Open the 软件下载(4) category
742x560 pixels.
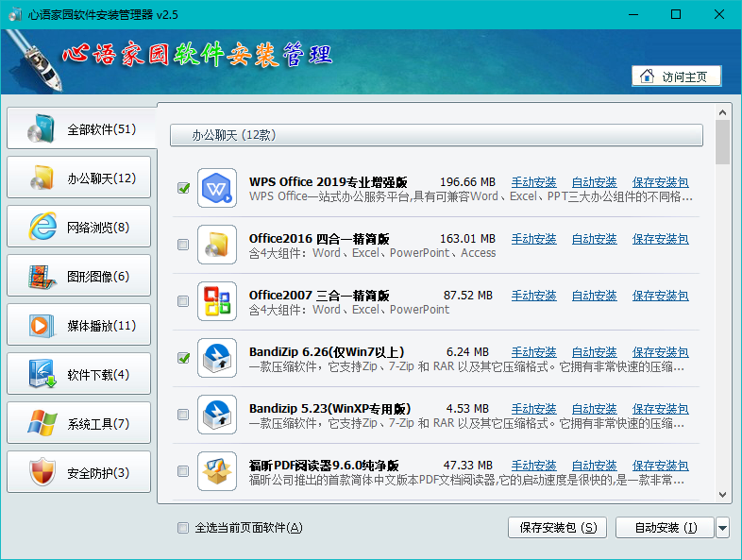[78, 374]
